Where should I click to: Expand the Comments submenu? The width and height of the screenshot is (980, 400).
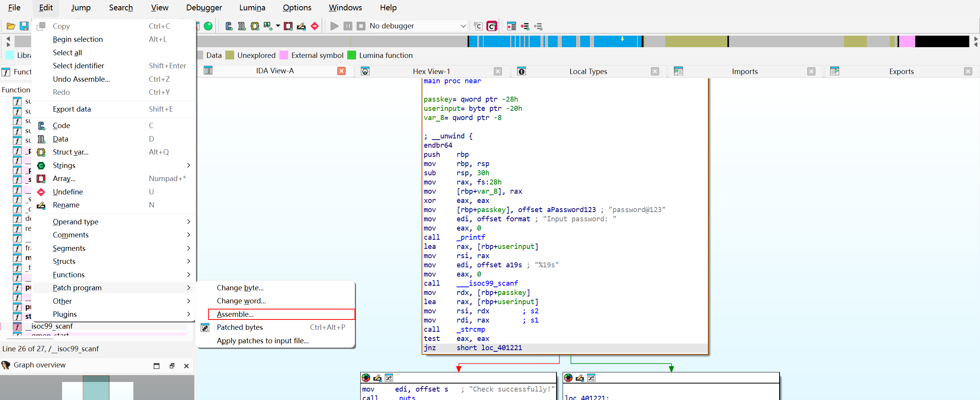pos(189,235)
